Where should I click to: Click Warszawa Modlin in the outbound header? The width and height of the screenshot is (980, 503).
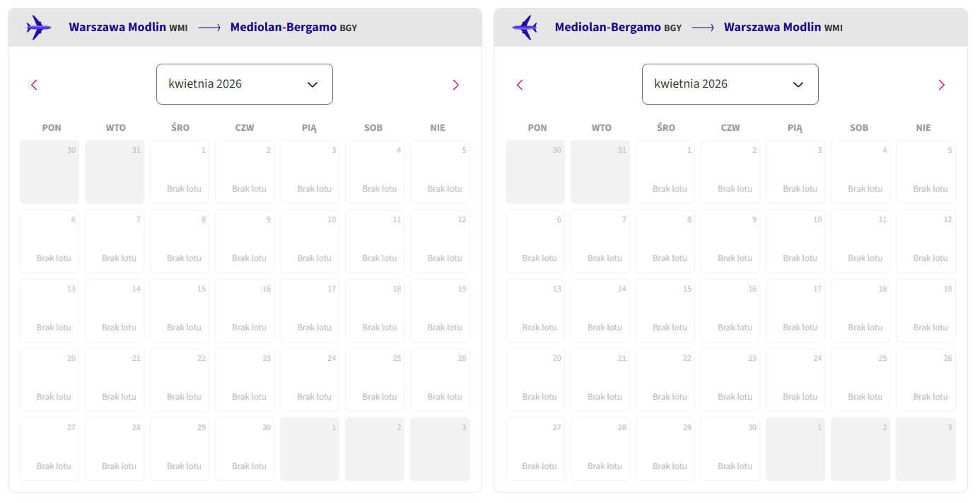tap(117, 28)
